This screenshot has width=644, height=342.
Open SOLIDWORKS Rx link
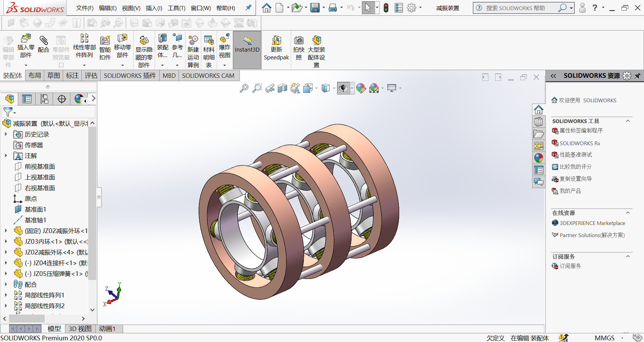click(580, 143)
